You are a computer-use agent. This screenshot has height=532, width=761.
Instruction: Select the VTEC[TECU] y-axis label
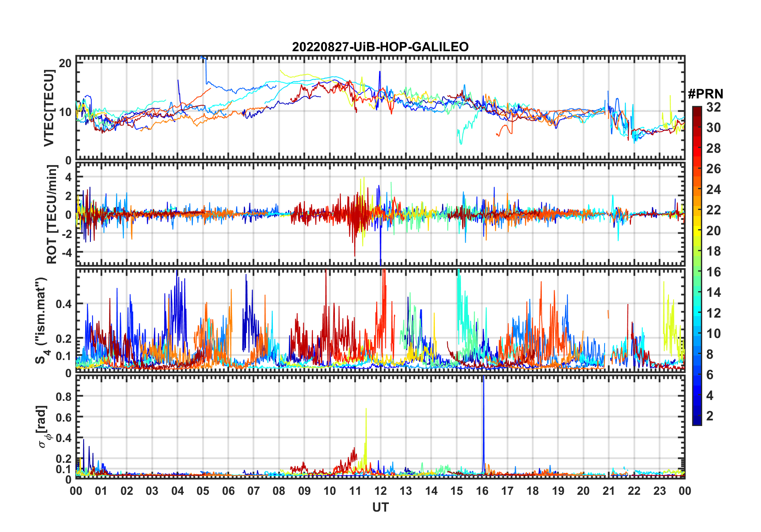49,108
